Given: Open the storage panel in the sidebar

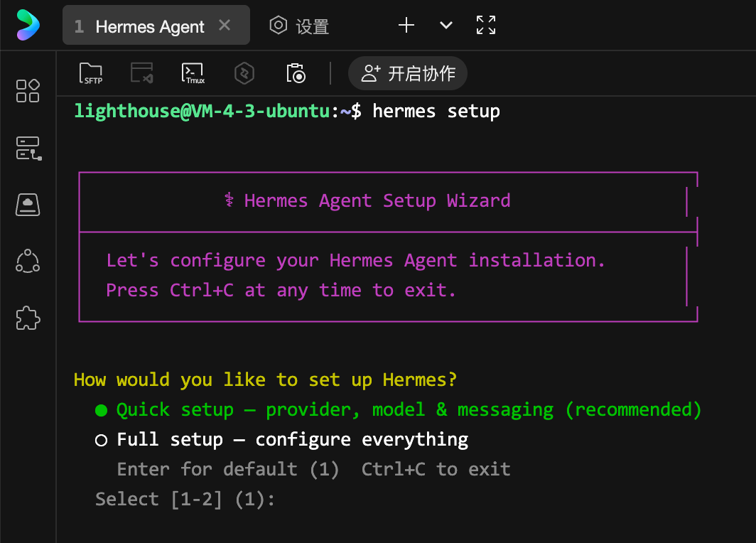Looking at the screenshot, I should point(27,205).
